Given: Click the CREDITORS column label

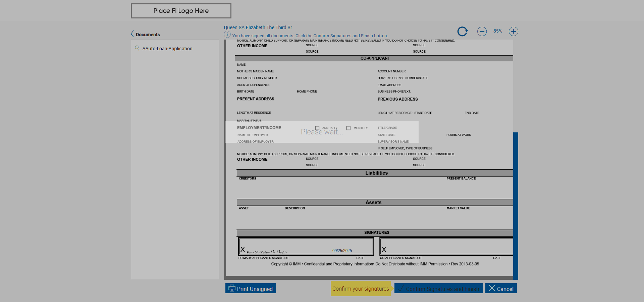Looking at the screenshot, I should (x=248, y=179).
